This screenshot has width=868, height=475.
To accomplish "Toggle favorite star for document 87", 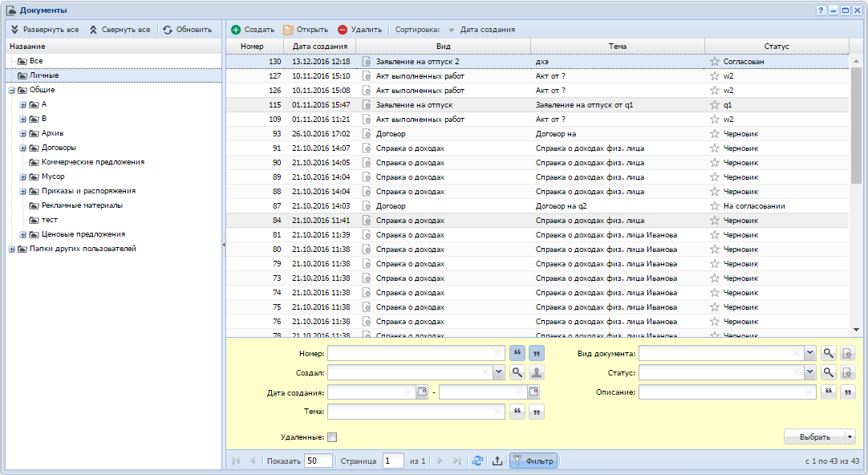I will tap(715, 206).
